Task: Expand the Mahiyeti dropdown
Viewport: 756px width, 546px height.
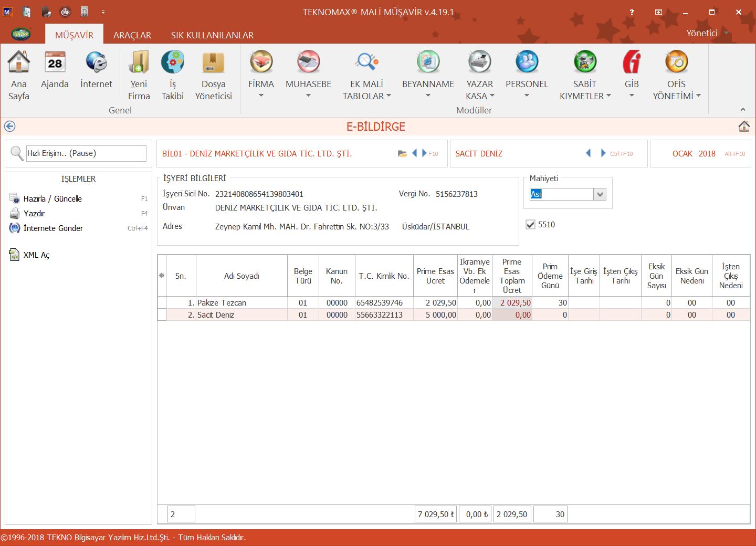Action: pyautogui.click(x=600, y=194)
